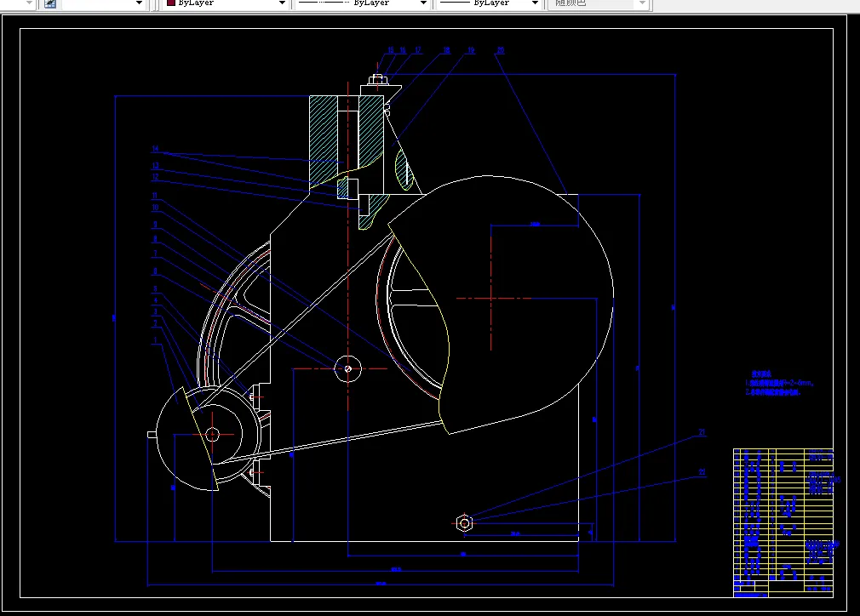Select part callout number 2
The width and height of the screenshot is (860, 616).
click(155, 323)
